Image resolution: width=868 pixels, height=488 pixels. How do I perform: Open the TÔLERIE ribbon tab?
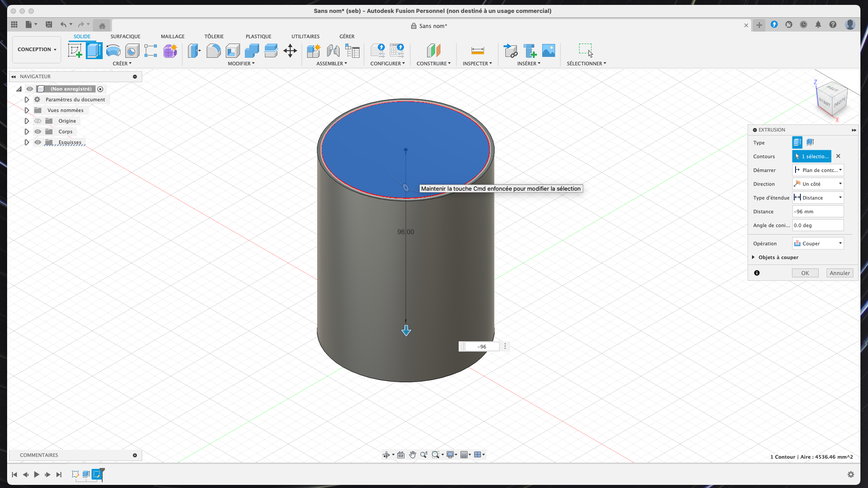[214, 36]
